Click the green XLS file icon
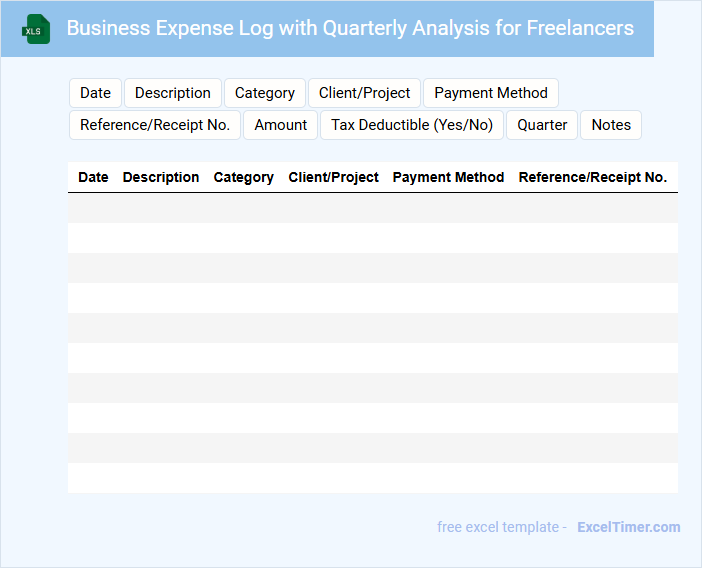Image resolution: width=702 pixels, height=568 pixels. pyautogui.click(x=36, y=29)
